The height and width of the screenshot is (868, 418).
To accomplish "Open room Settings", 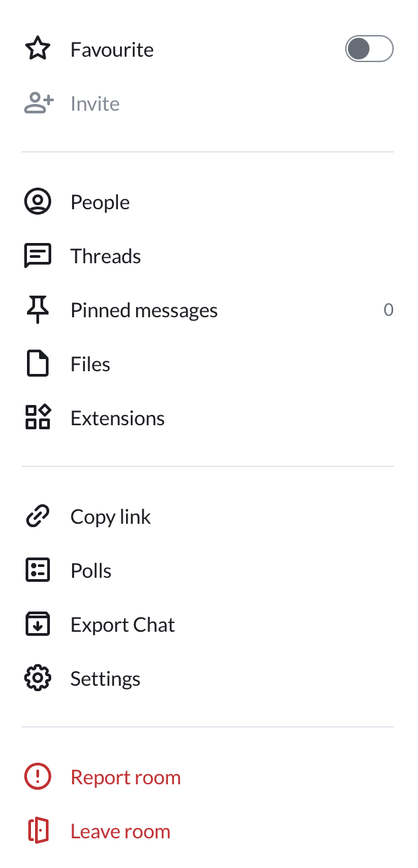I will pyautogui.click(x=208, y=678).
